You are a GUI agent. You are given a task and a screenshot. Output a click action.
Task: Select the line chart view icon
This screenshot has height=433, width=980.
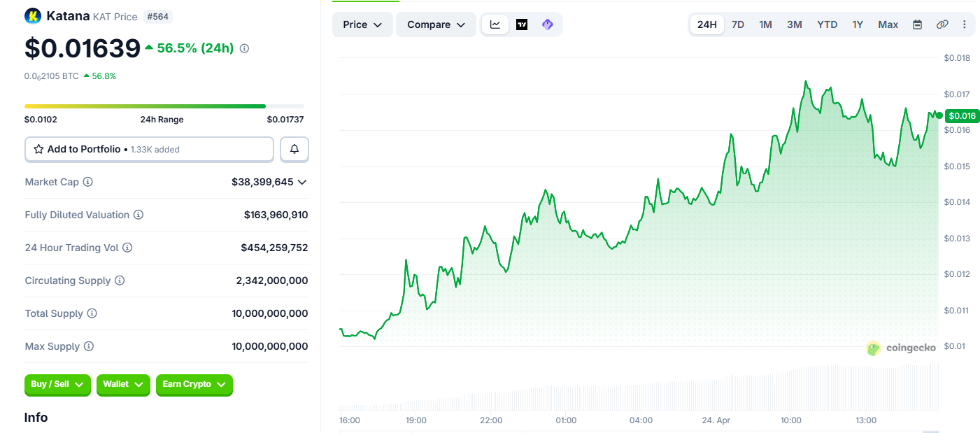click(495, 24)
